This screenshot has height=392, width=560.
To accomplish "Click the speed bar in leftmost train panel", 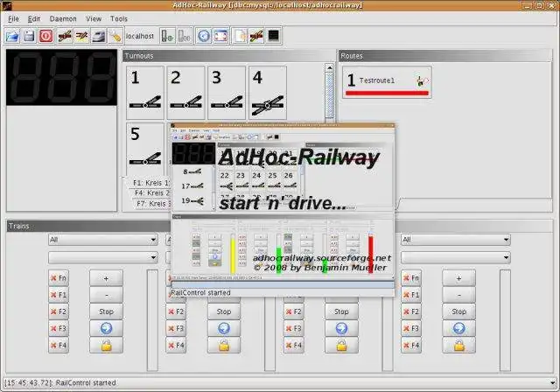I will point(152,320).
